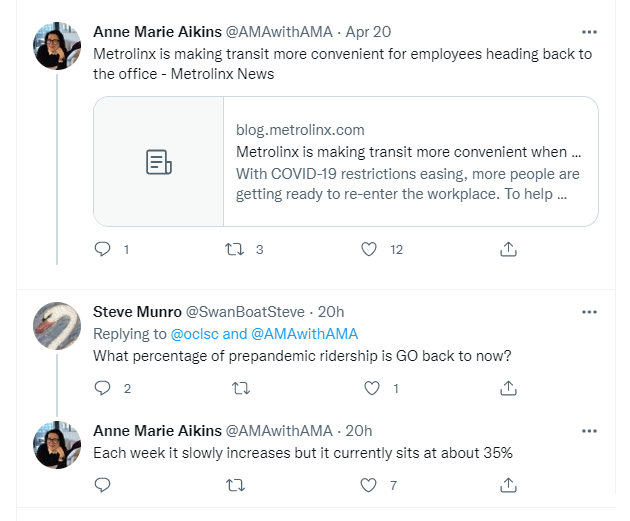The width and height of the screenshot is (630, 521).
Task: Share the 35% ridership reply
Action: coord(508,485)
